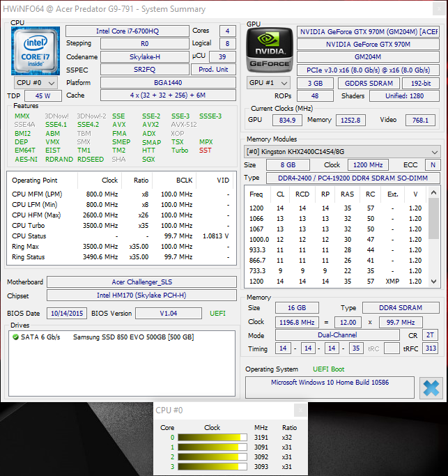Image resolution: width=448 pixels, height=476 pixels.
Task: Click the Unified: 1280 shaders field
Action: (404, 96)
